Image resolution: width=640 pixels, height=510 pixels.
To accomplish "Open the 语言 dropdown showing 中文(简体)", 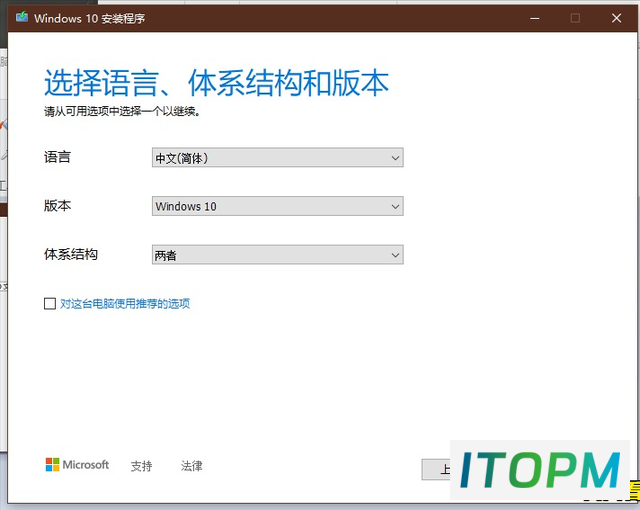I will pyautogui.click(x=278, y=157).
